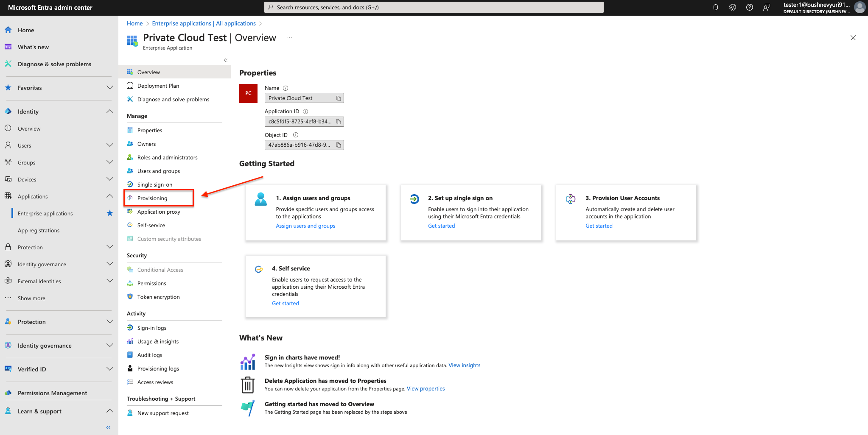
Task: Expand the Groups section
Action: (x=110, y=162)
